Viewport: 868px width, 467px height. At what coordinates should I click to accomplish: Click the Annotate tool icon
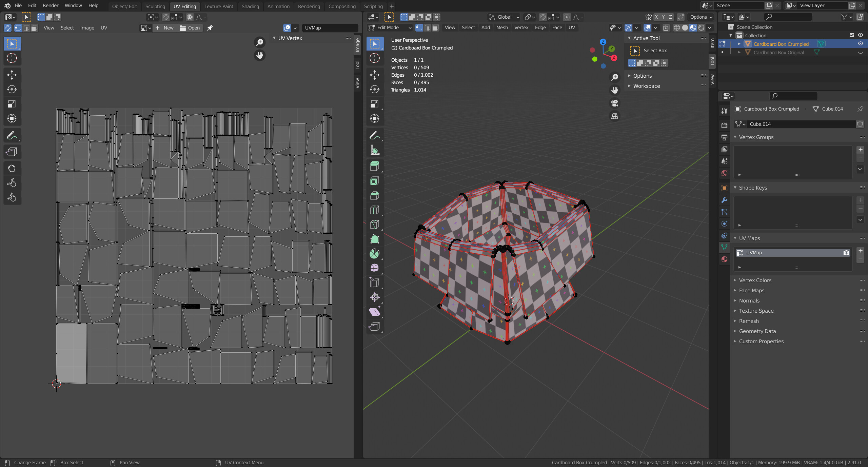pyautogui.click(x=375, y=136)
